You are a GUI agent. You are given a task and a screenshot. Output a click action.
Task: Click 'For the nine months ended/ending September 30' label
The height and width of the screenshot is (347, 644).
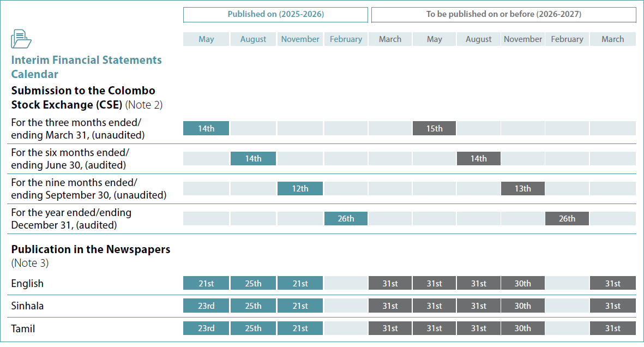click(x=89, y=189)
